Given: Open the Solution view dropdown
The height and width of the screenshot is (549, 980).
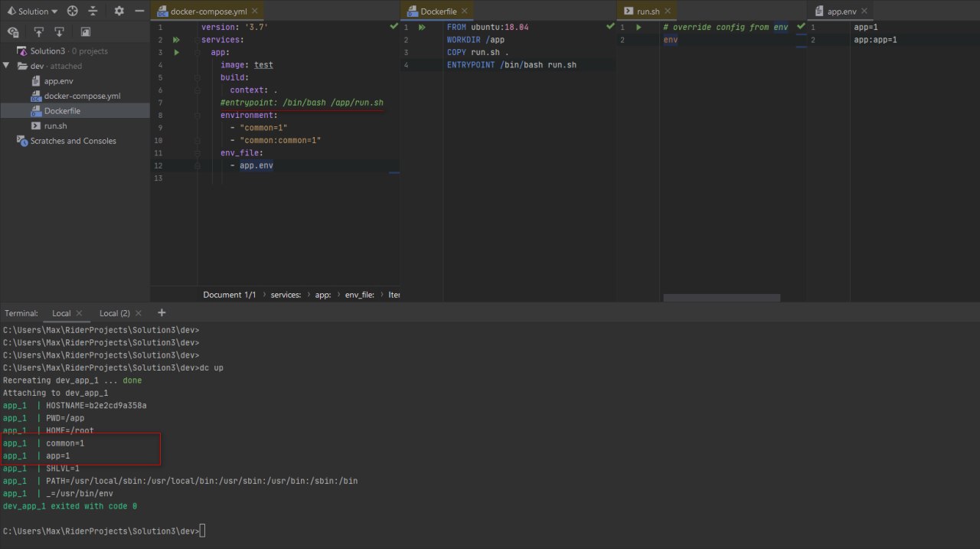Looking at the screenshot, I should [x=32, y=11].
